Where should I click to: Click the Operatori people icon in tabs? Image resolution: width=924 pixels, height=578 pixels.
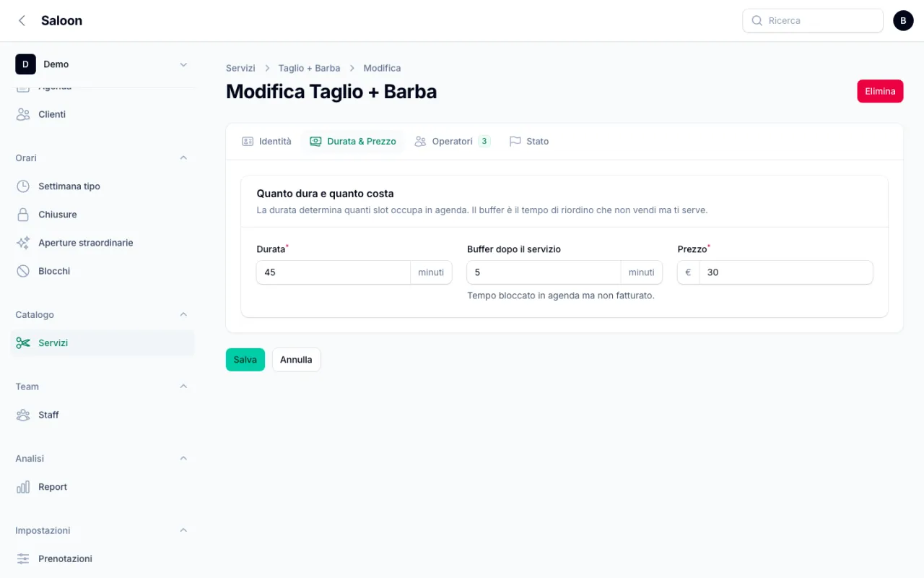(420, 142)
